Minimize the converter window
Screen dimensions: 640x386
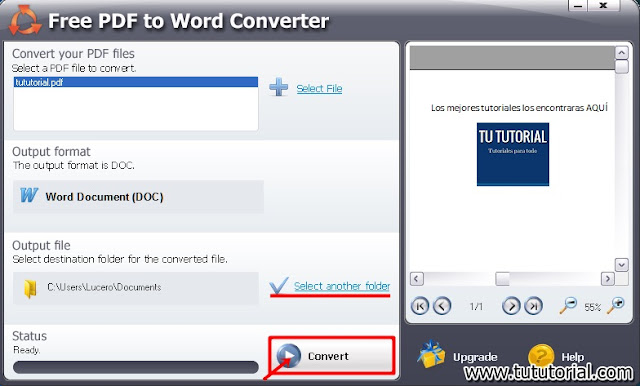pyautogui.click(x=578, y=6)
